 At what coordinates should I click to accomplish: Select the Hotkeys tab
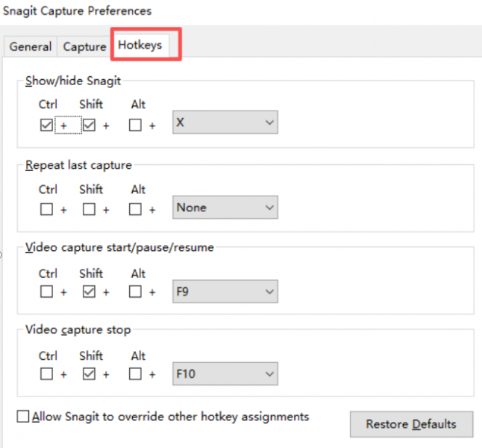coord(140,46)
